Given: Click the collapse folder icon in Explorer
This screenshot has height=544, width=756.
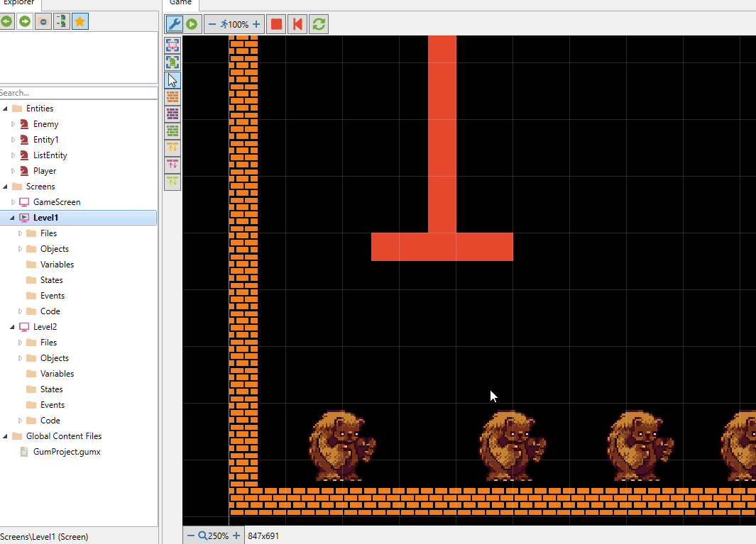Looking at the screenshot, I should 43,22.
